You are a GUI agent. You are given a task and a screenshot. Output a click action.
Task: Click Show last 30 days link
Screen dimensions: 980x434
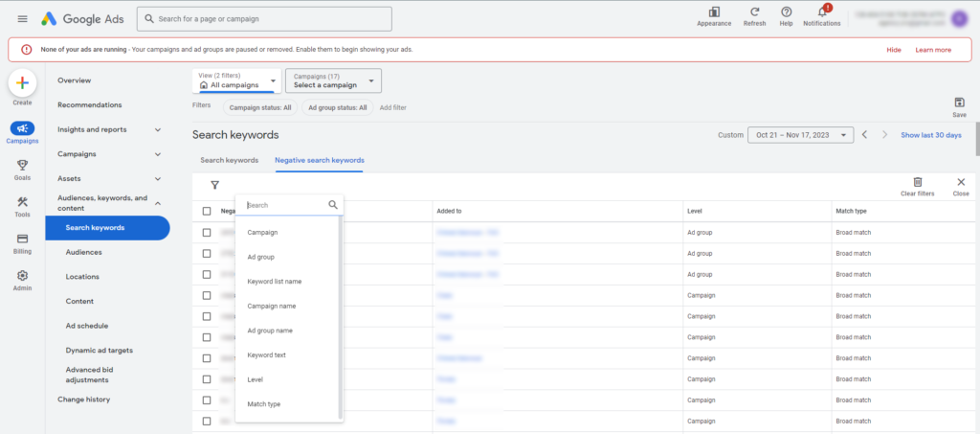point(930,135)
